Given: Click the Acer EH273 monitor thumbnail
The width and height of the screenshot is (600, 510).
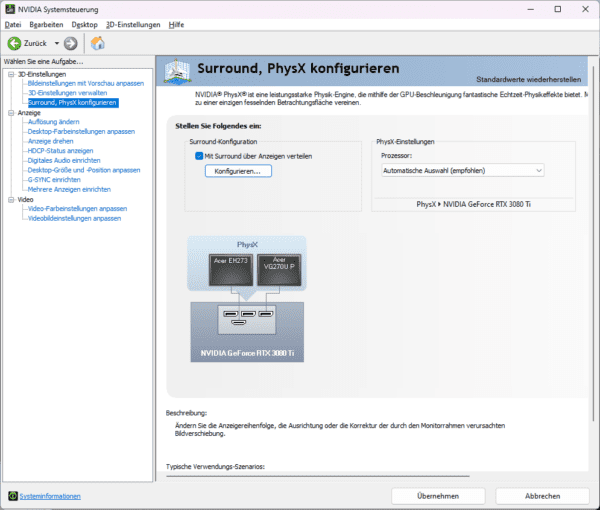Looking at the screenshot, I should (231, 270).
